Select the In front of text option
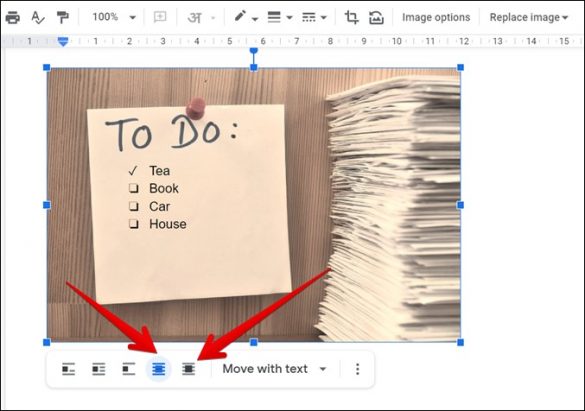585x411 pixels. click(188, 369)
